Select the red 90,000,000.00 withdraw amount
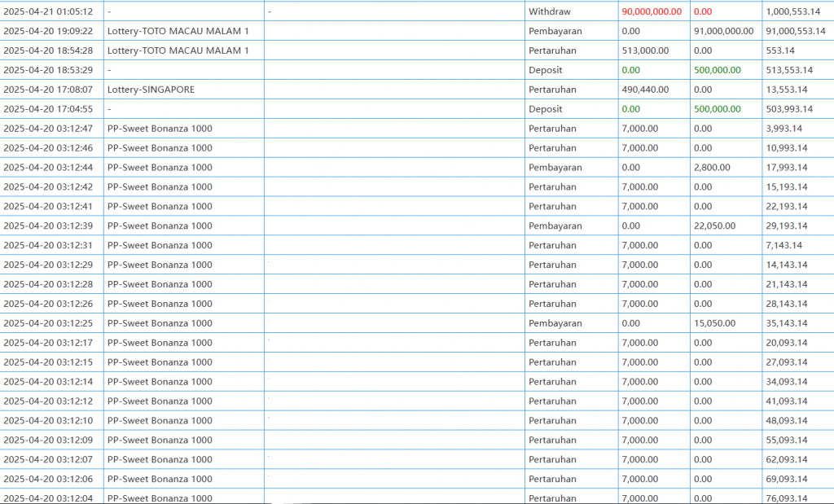This screenshot has height=504, width=834. (652, 11)
